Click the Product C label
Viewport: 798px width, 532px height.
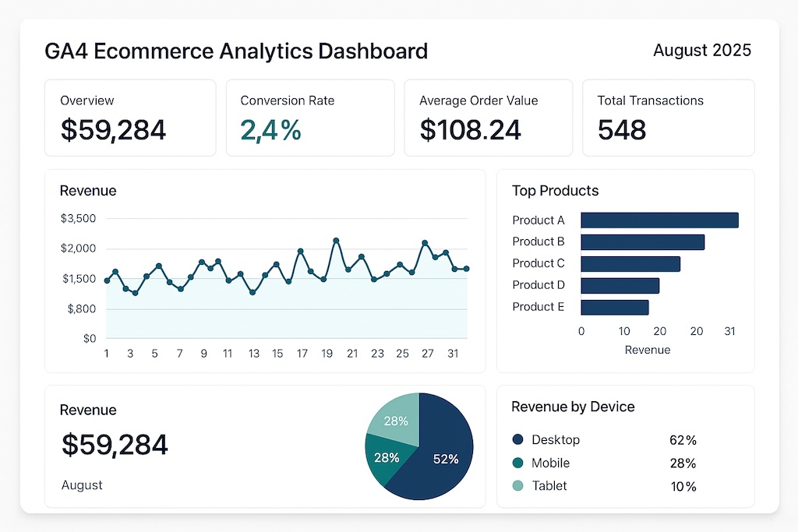(538, 263)
